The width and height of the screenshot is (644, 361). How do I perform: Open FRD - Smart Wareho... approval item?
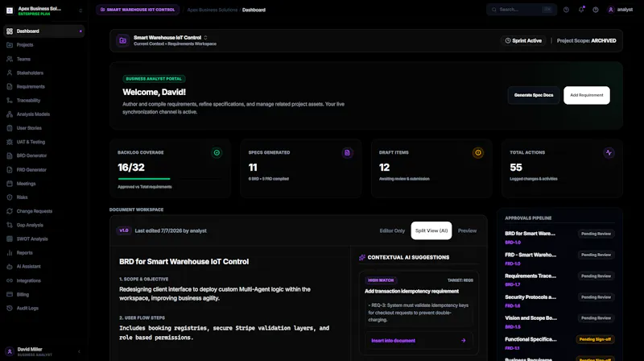click(x=559, y=259)
